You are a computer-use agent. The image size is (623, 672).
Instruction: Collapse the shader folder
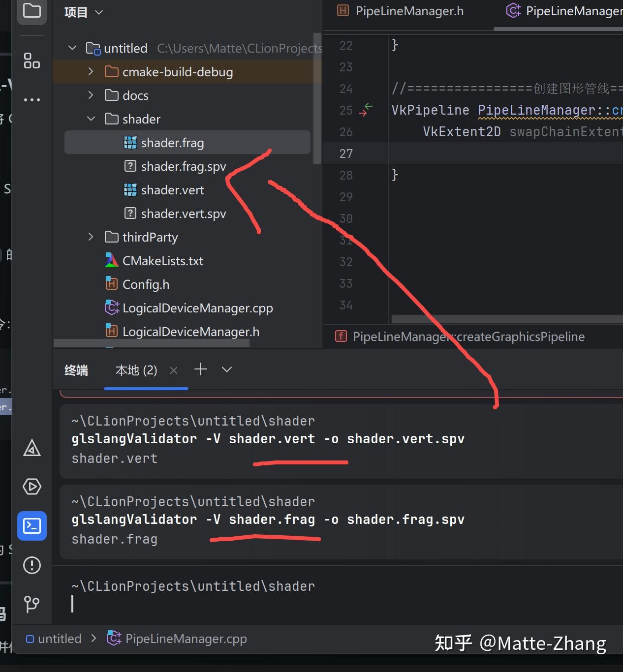click(91, 119)
